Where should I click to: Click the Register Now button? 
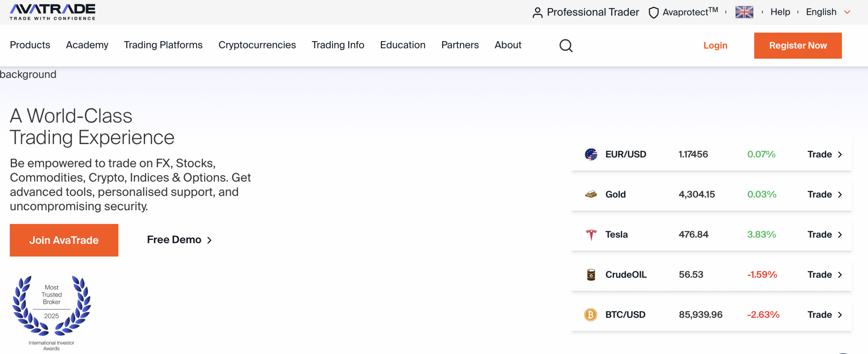pos(797,45)
